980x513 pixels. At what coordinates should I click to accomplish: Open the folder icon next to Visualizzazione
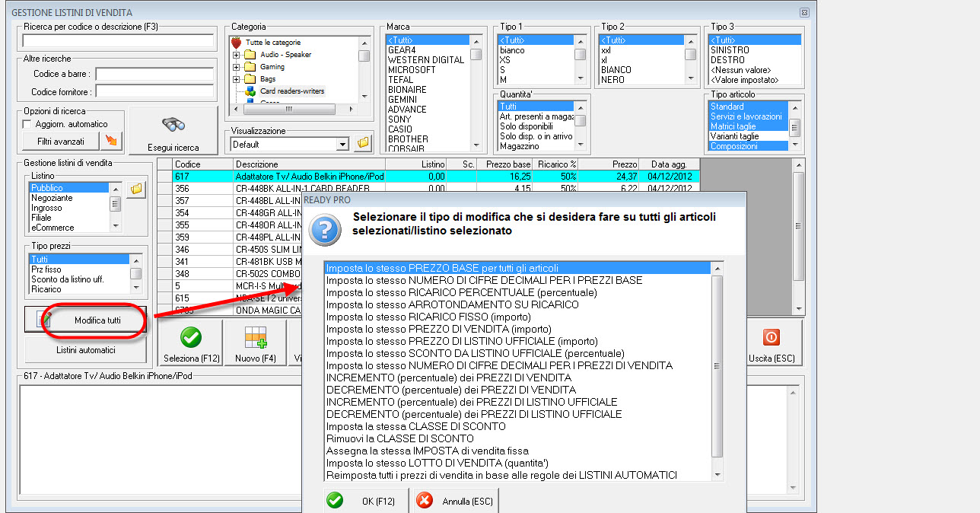(x=363, y=143)
